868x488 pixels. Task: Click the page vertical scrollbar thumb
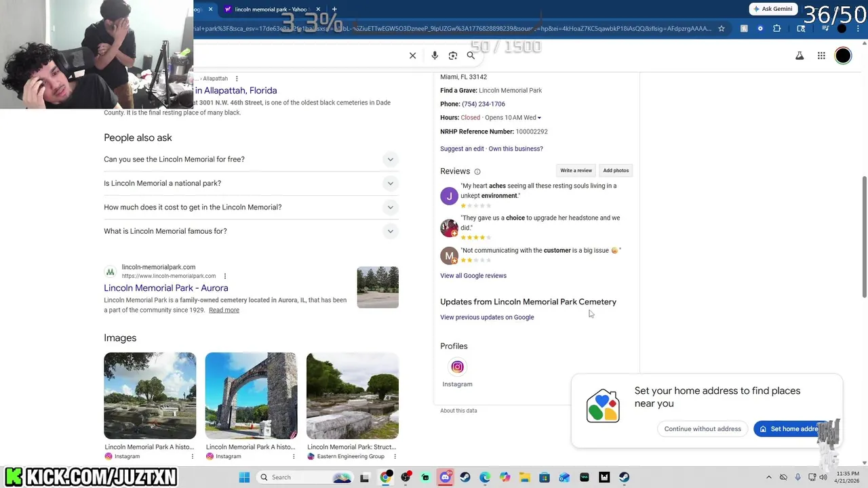coord(864,236)
